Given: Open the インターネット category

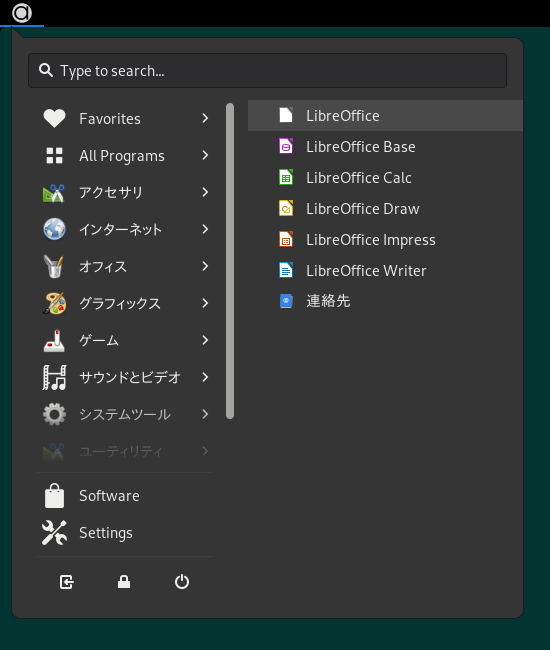Looking at the screenshot, I should click(x=125, y=229).
